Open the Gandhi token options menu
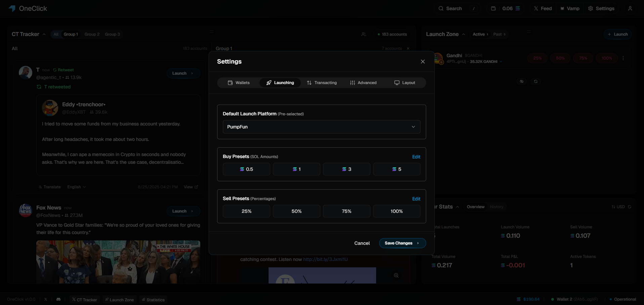This screenshot has width=644, height=305. coord(623,58)
